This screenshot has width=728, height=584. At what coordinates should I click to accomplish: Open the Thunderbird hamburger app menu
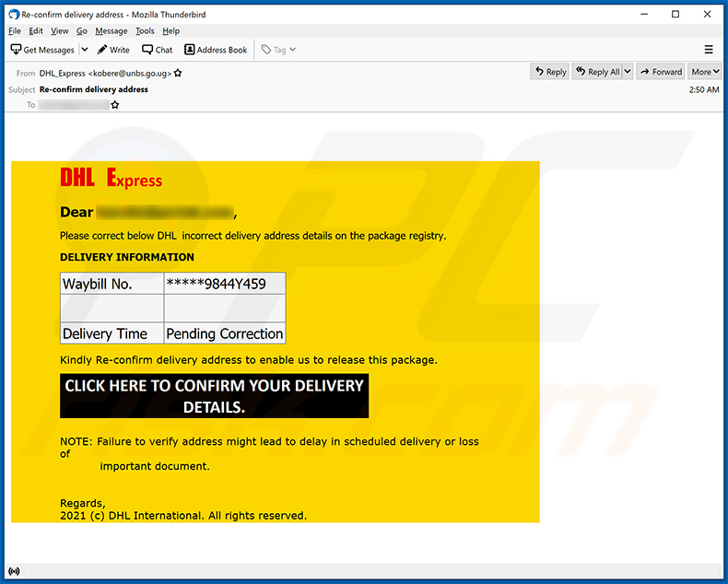(x=709, y=49)
